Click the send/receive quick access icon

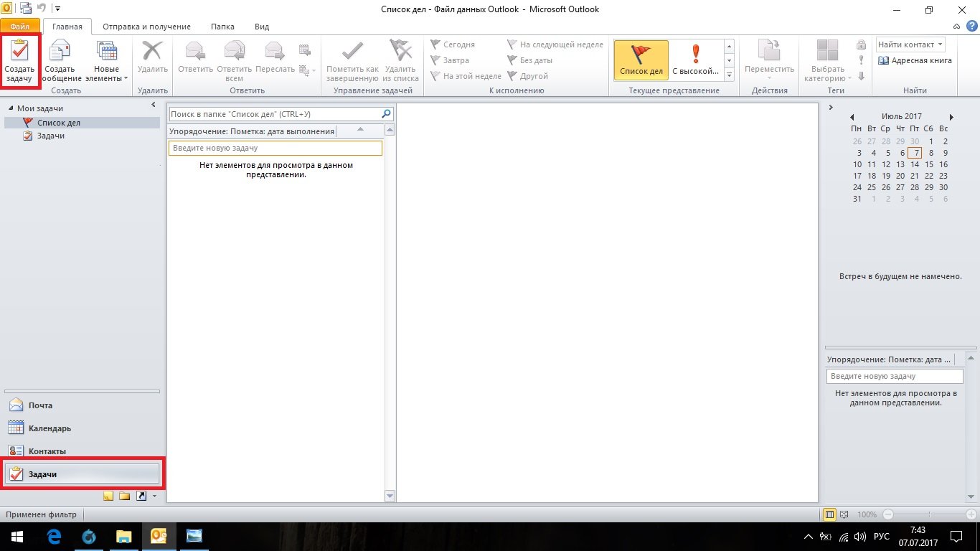tap(26, 9)
